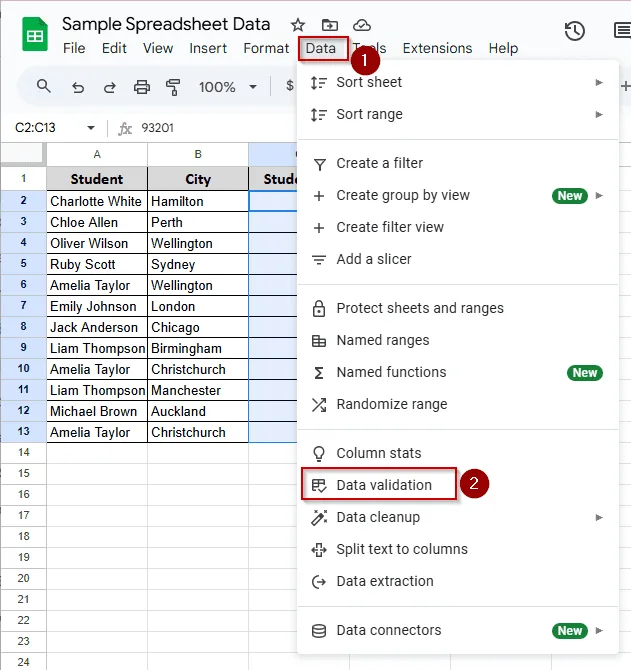Click the magic wand Data cleanup icon
631x670 pixels.
tap(319, 517)
